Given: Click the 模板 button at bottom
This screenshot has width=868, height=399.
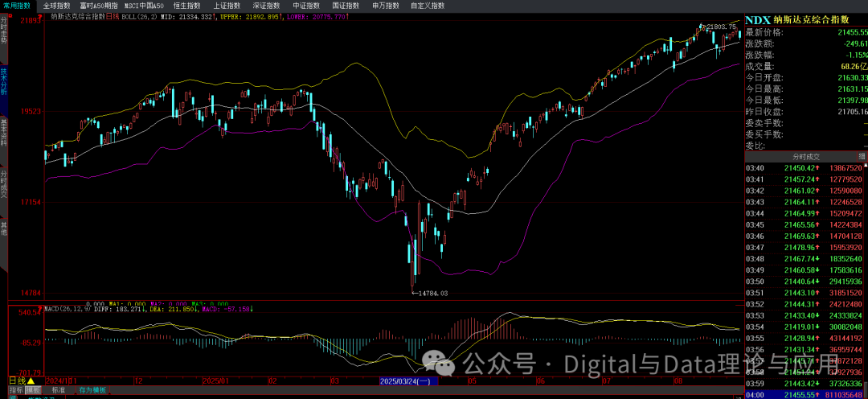Looking at the screenshot, I should 33,390.
